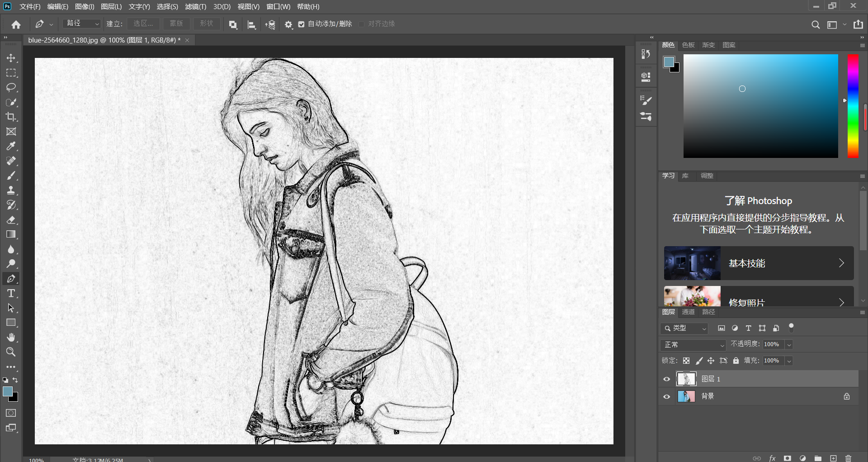Uncheck the 自动添加/删除 checkbox

[302, 24]
